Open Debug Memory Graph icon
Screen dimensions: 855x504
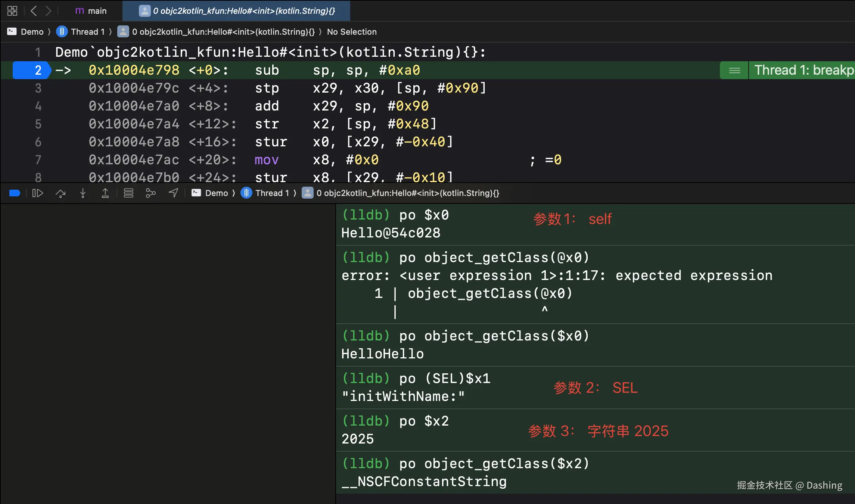coord(150,193)
